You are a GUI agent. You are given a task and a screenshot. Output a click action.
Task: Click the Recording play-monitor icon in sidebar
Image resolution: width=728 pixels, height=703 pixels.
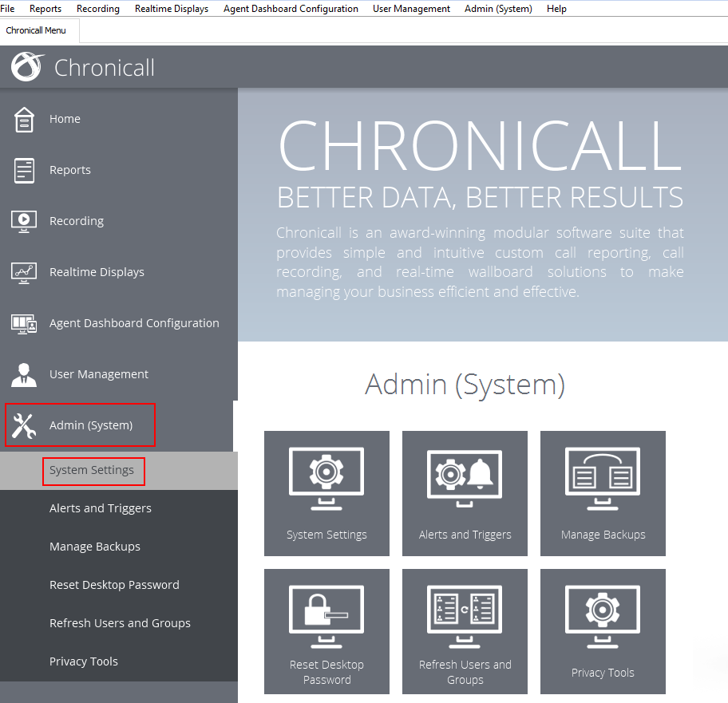click(24, 221)
